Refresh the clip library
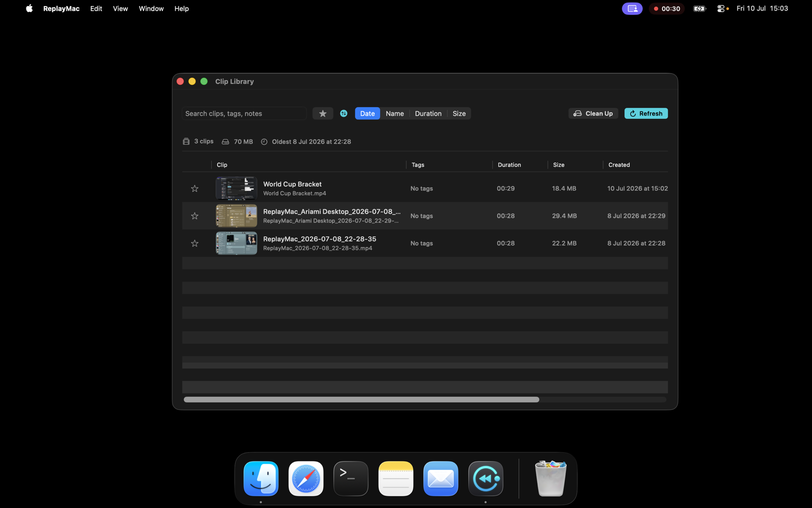This screenshot has width=812, height=508. (646, 113)
